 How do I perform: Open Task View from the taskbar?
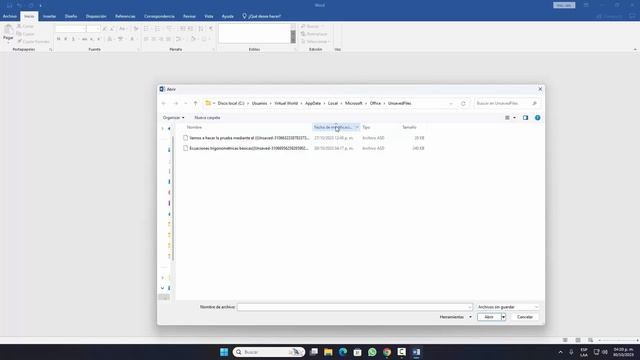[314, 352]
